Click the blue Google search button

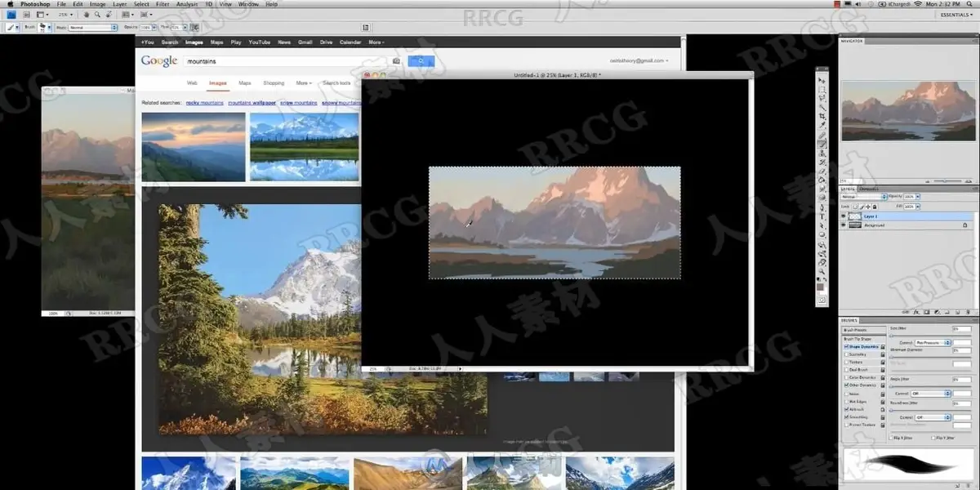tap(421, 60)
